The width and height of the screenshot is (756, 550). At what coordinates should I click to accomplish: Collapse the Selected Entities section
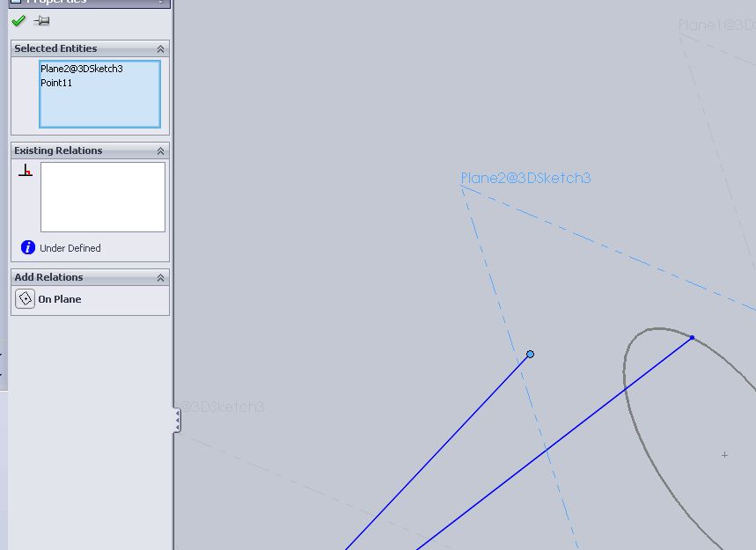(160, 48)
